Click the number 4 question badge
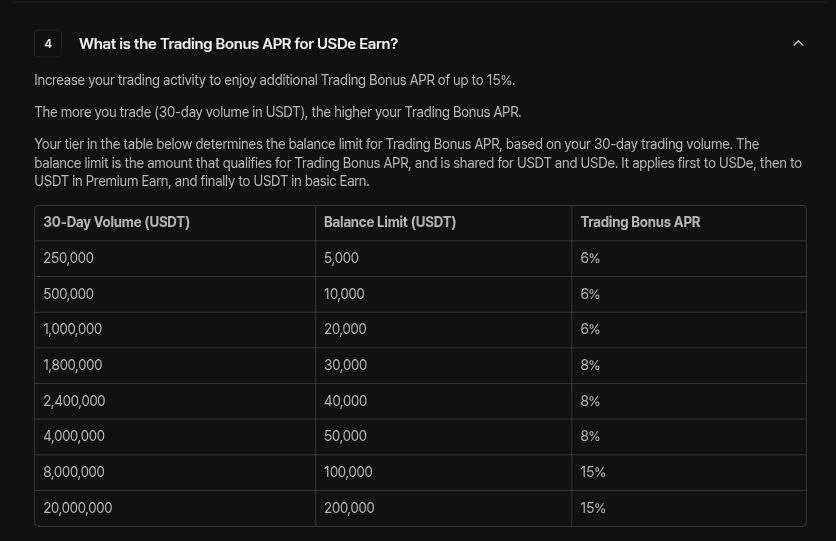836x541 pixels. (48, 44)
